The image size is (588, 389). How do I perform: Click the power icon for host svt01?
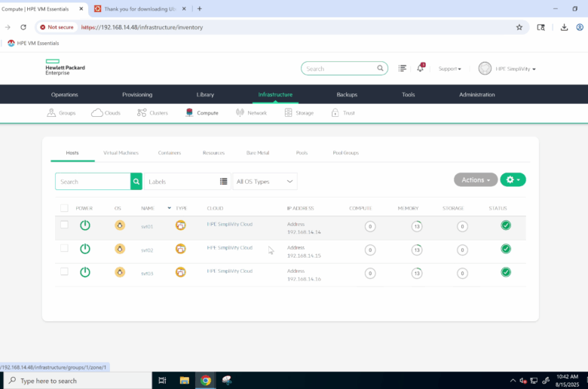(x=85, y=225)
